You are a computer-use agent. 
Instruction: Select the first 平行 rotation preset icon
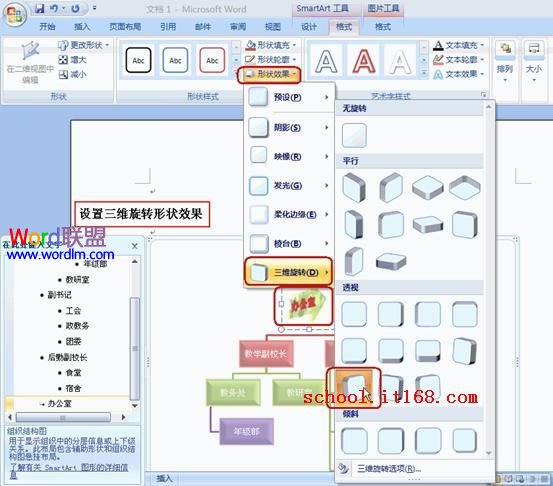[x=354, y=188]
